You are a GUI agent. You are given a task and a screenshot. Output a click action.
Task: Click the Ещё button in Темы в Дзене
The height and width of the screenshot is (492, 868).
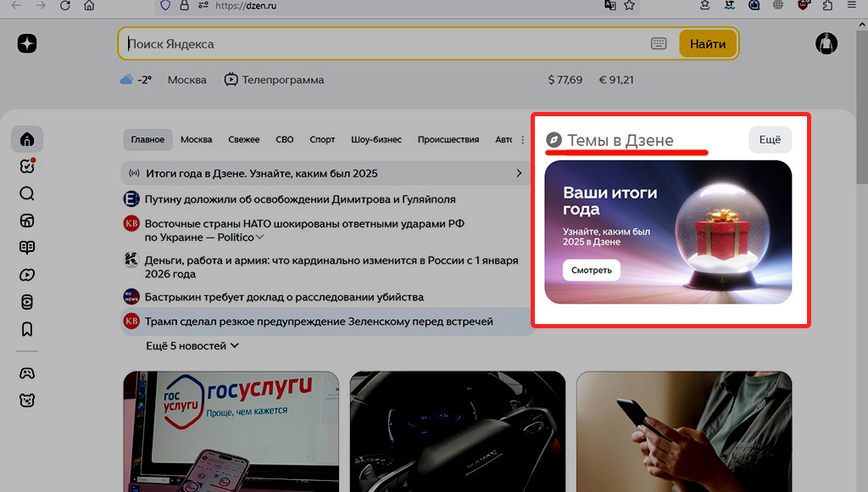(x=770, y=140)
